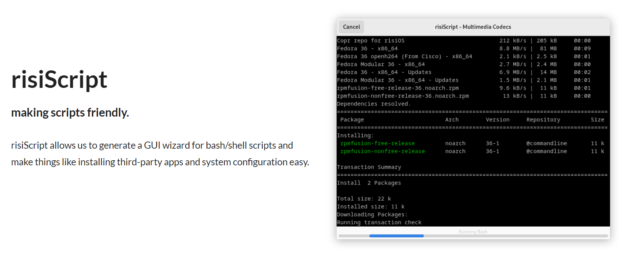Select the large risiScript page heading
This screenshot has width=644, height=264.
(59, 80)
